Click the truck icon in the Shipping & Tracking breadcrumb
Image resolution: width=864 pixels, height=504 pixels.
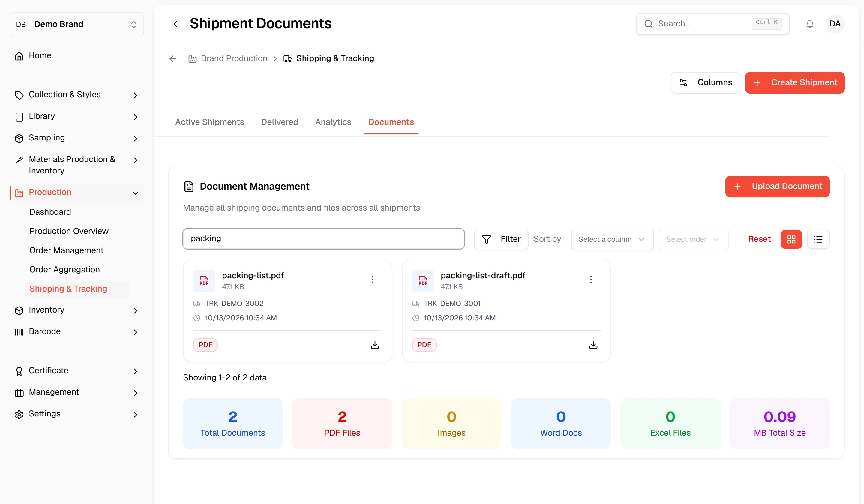pyautogui.click(x=288, y=59)
